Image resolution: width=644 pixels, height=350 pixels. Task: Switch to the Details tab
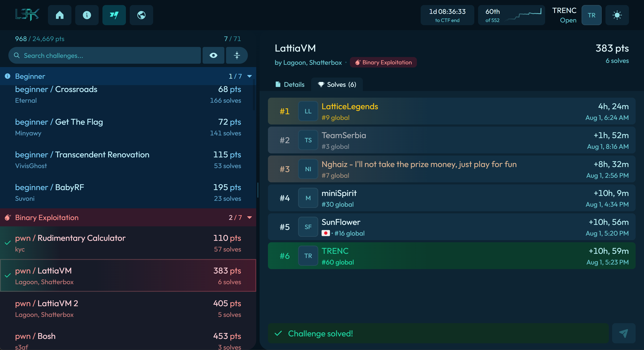[x=290, y=84]
